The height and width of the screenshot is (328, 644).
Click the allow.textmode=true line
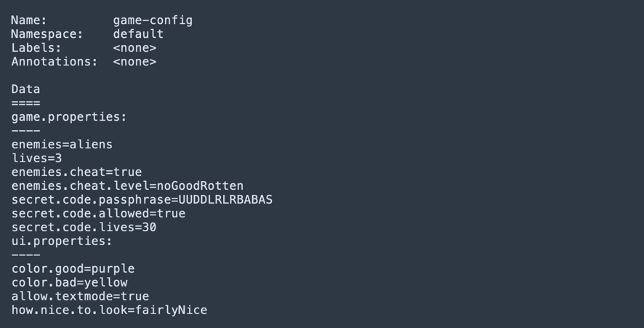80,297
